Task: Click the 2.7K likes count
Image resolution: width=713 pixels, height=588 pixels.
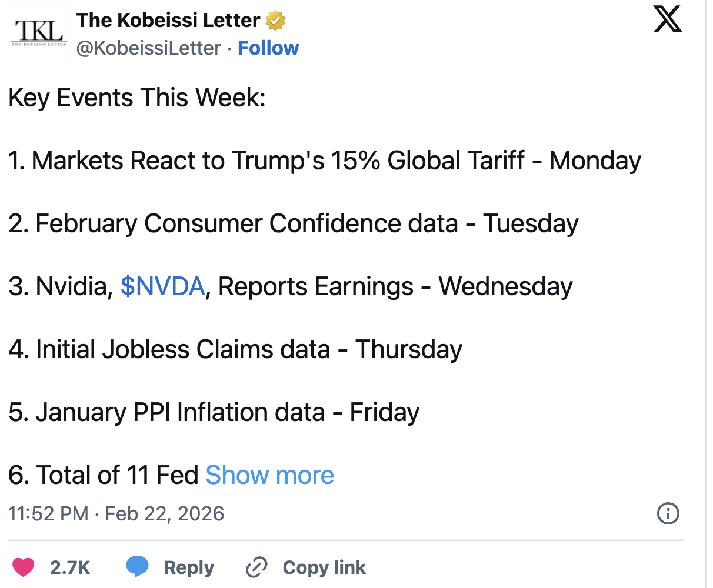Action: pos(70,567)
